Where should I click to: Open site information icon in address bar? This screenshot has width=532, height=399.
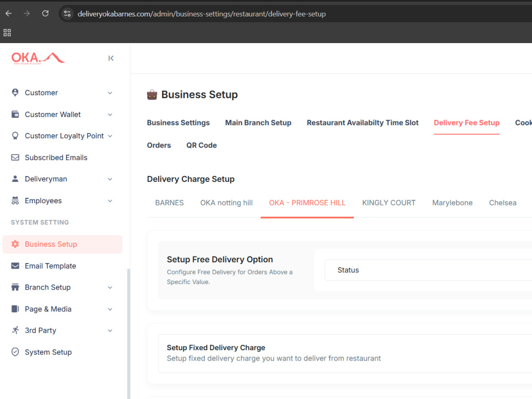click(67, 14)
